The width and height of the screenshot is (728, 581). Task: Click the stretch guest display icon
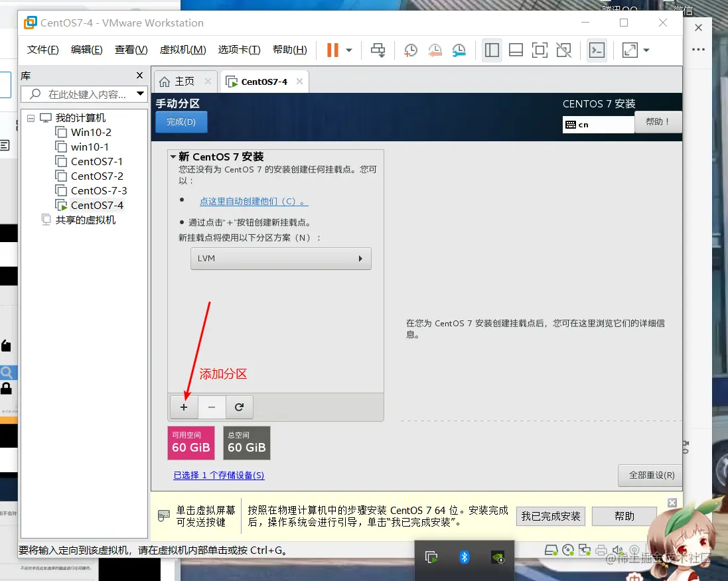click(630, 50)
